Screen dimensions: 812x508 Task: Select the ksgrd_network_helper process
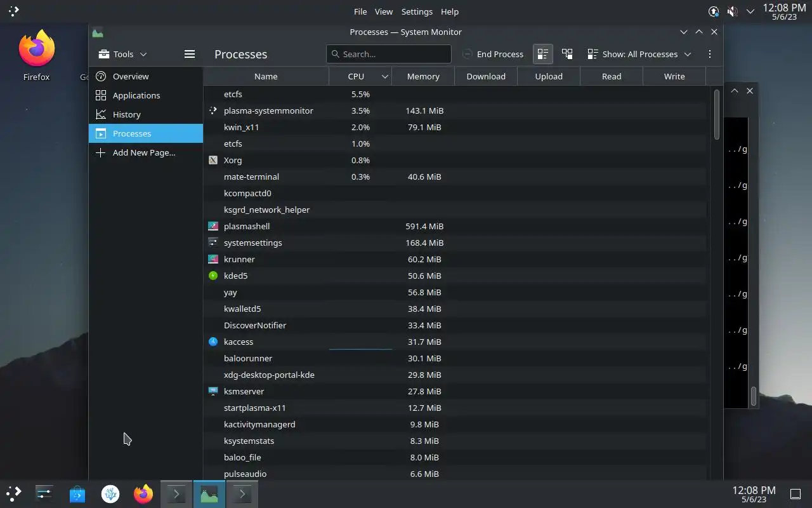point(455,210)
